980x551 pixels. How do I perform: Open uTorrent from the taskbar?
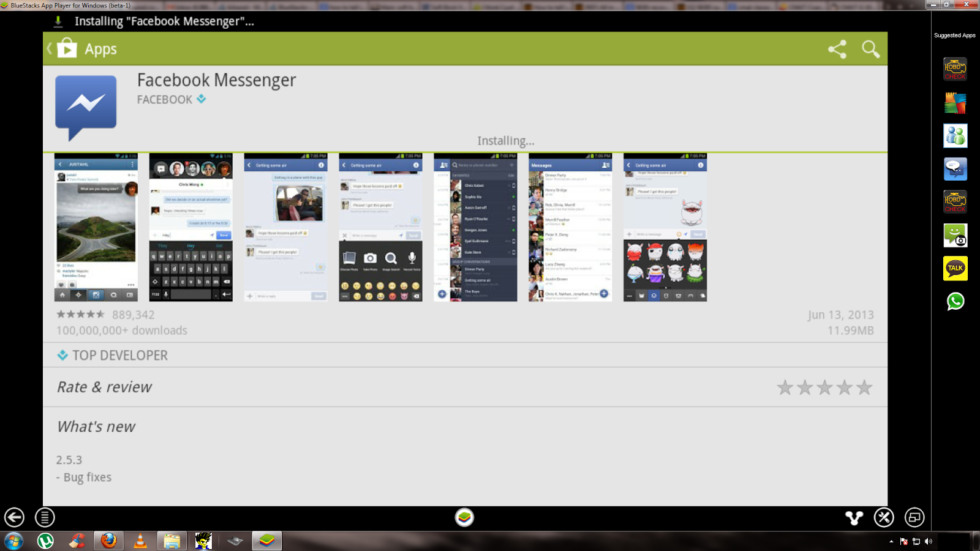tap(45, 541)
